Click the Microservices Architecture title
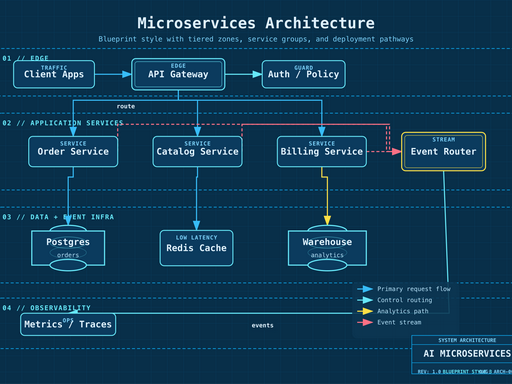Viewport: 512px width, 384px height. [x=256, y=23]
